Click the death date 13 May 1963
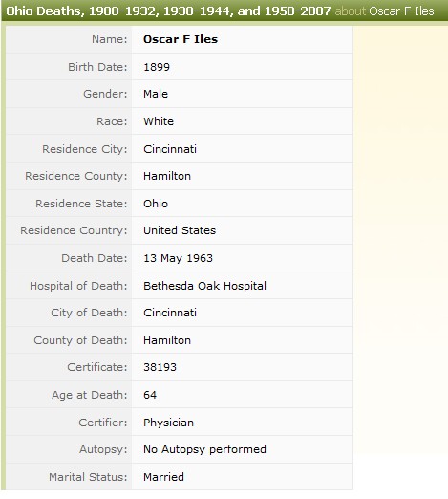The height and width of the screenshot is (499, 448). 178,258
